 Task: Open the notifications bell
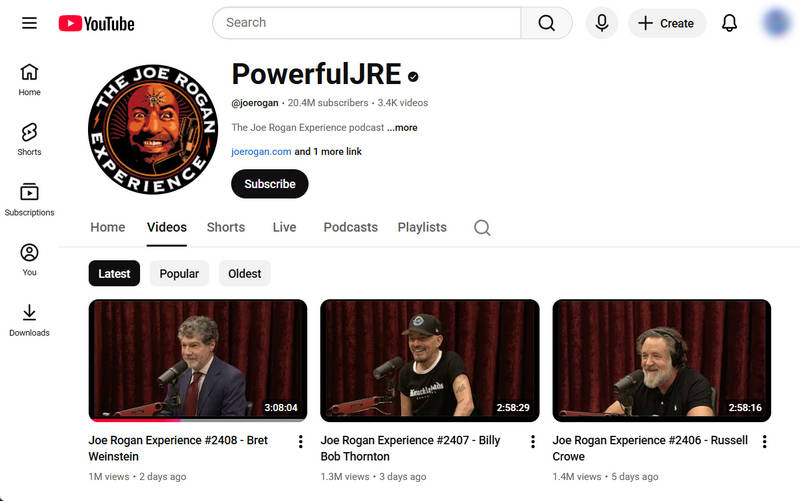point(729,23)
